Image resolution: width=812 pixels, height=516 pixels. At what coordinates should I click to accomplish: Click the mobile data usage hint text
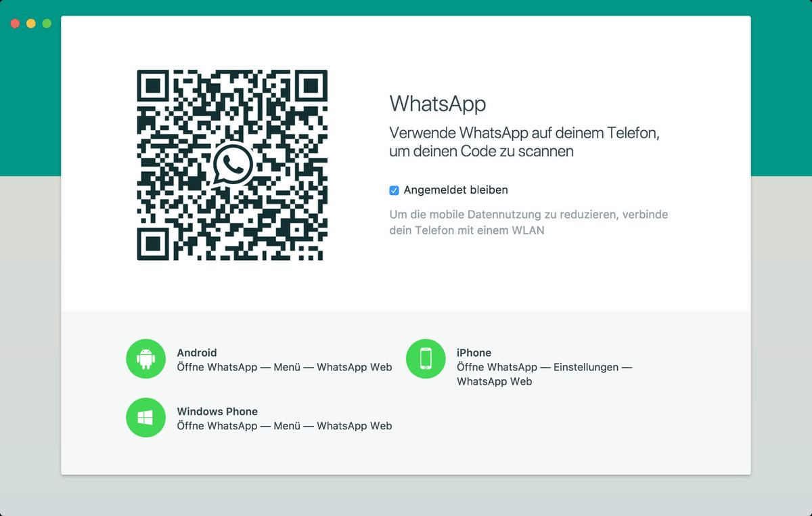tap(528, 222)
